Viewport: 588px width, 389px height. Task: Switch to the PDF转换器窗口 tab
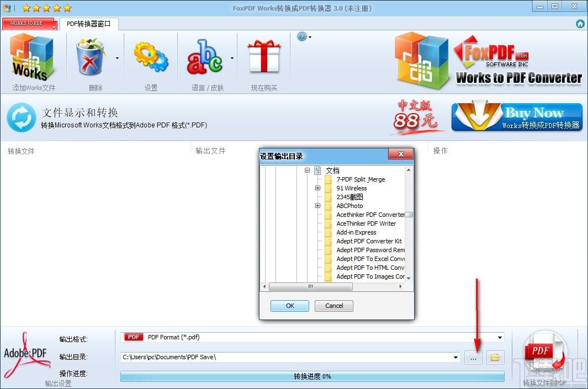[89, 24]
